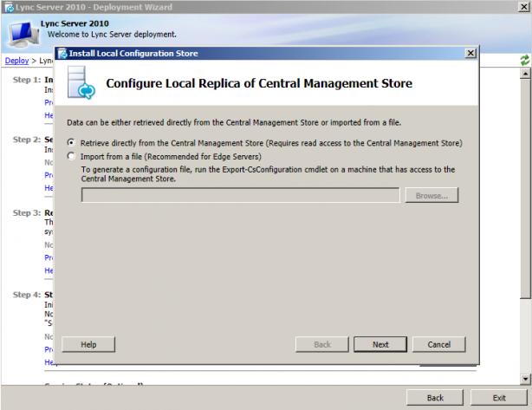
Task: Click the dialog's greyed Back button
Action: click(x=322, y=344)
